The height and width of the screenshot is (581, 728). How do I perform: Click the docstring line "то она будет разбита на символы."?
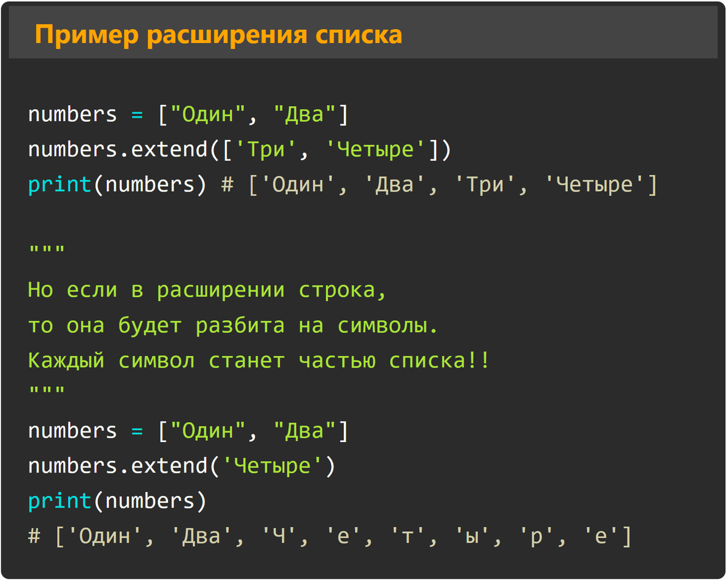click(x=234, y=326)
